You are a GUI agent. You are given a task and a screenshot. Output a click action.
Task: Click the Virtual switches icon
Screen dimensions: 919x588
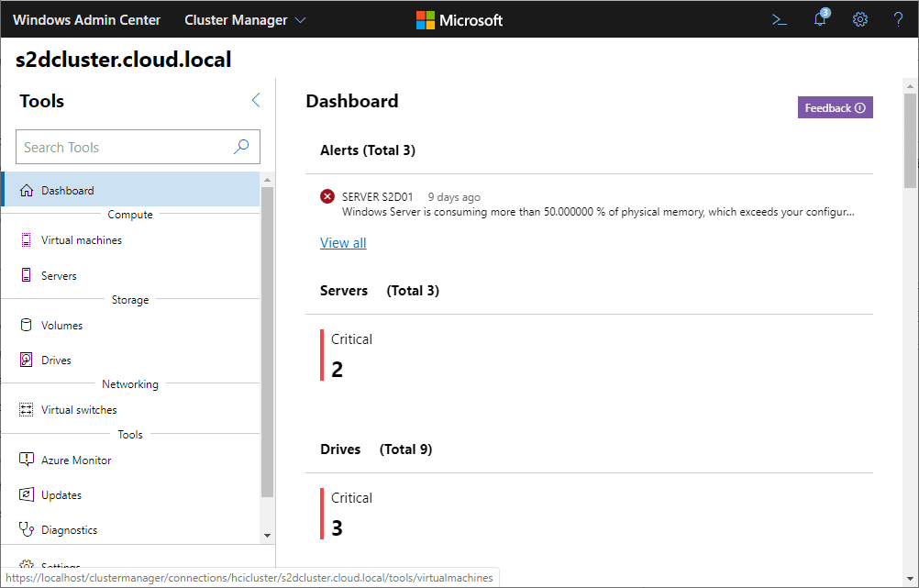pyautogui.click(x=26, y=410)
